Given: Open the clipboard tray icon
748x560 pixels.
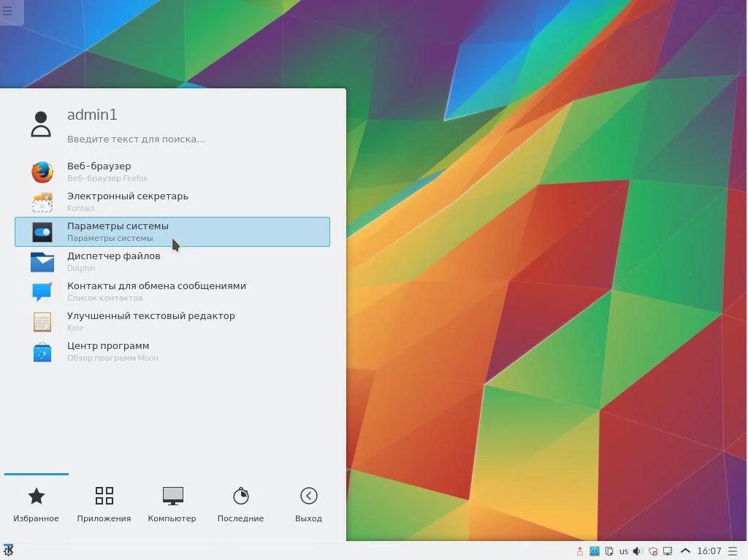Looking at the screenshot, I should (609, 551).
